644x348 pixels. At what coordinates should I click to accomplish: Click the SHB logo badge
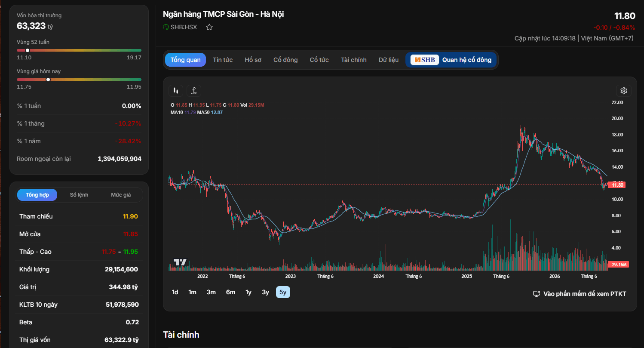425,60
